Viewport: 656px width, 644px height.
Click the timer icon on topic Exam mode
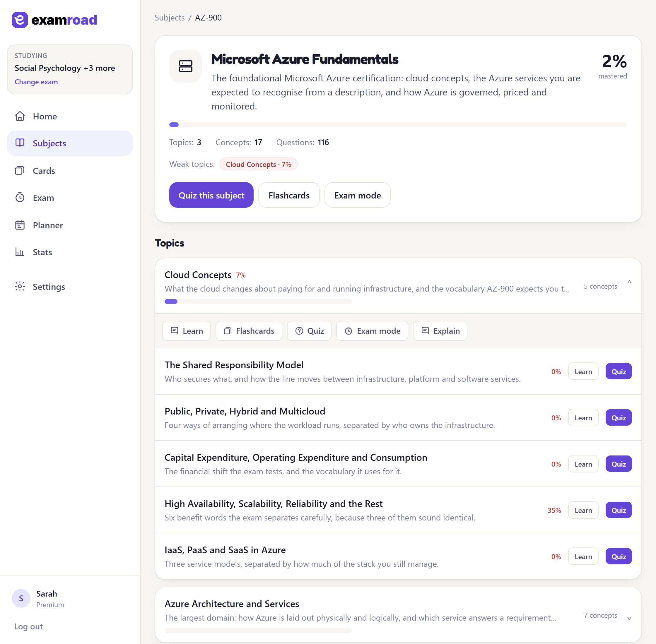pos(348,330)
